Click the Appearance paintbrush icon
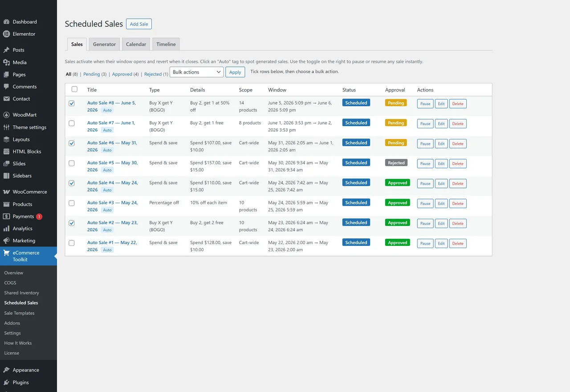Viewport: 570px width, 392px height. (x=6, y=370)
